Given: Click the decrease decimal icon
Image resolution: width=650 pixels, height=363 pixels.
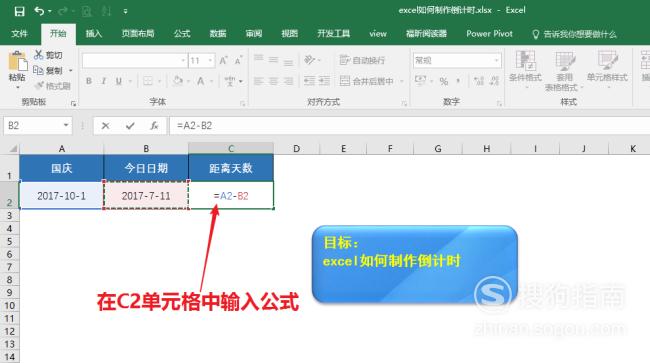Looking at the screenshot, I should coord(494,81).
